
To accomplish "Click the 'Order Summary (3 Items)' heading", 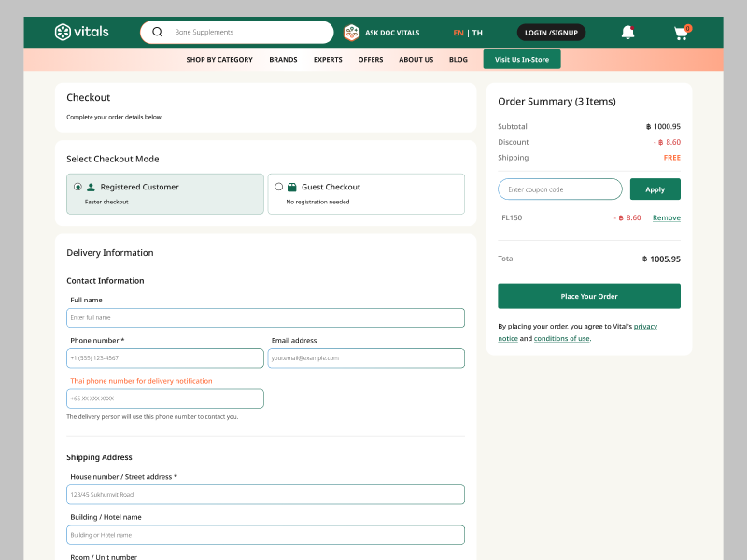I will [x=557, y=102].
